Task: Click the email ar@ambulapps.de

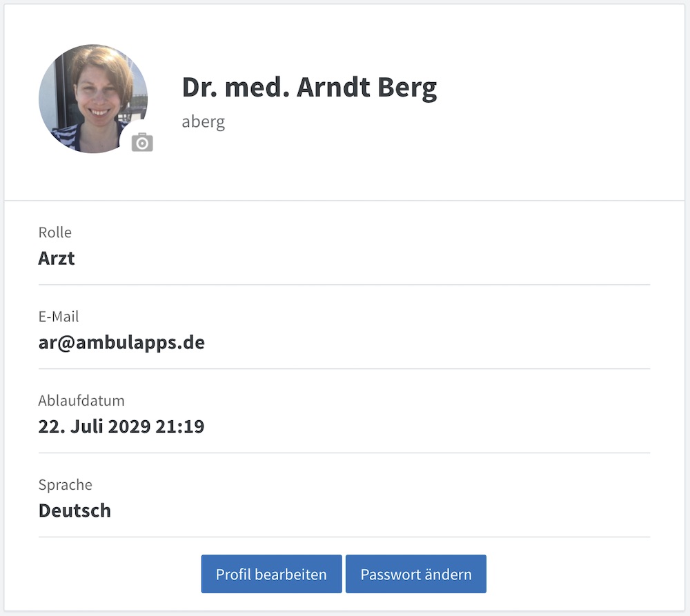Action: point(121,342)
